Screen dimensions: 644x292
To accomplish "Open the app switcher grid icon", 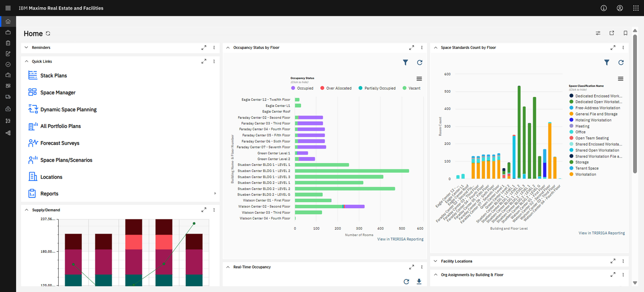I will 636,8.
